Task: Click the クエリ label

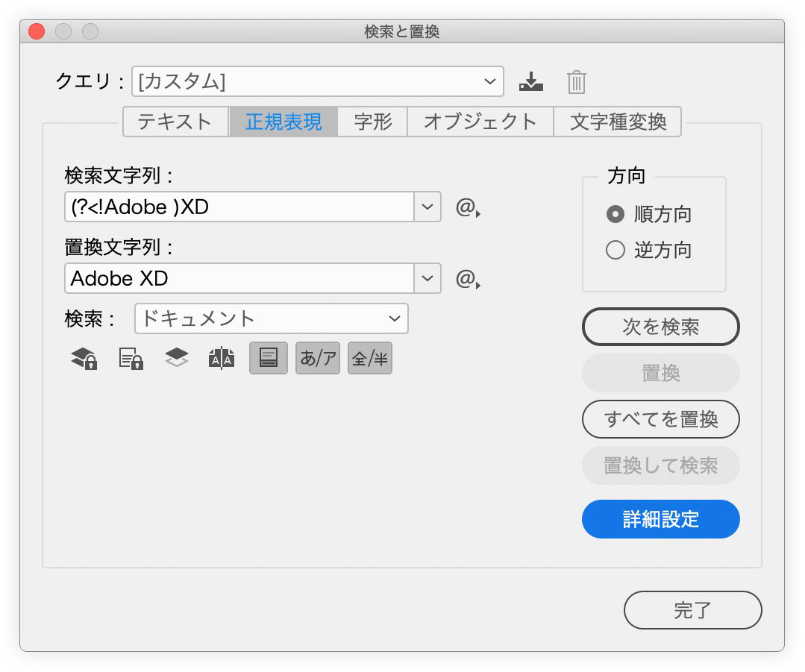Action: [90, 81]
